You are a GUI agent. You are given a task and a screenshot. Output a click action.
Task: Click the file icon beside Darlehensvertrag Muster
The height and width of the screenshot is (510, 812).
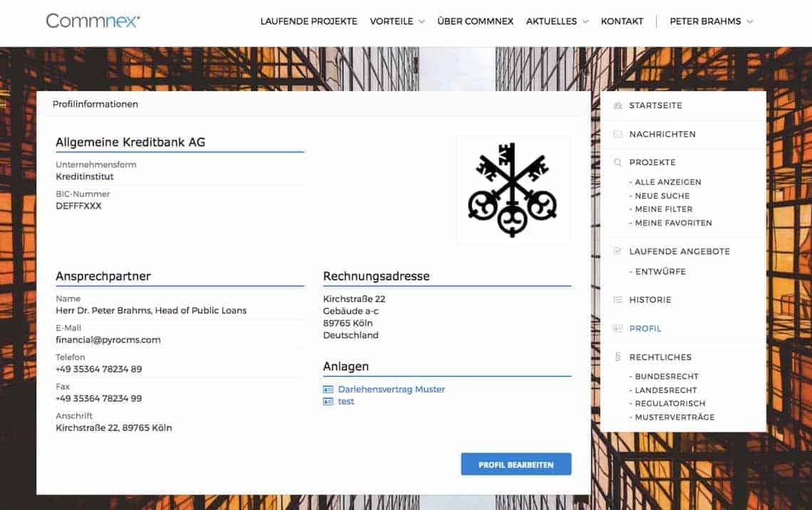point(328,390)
